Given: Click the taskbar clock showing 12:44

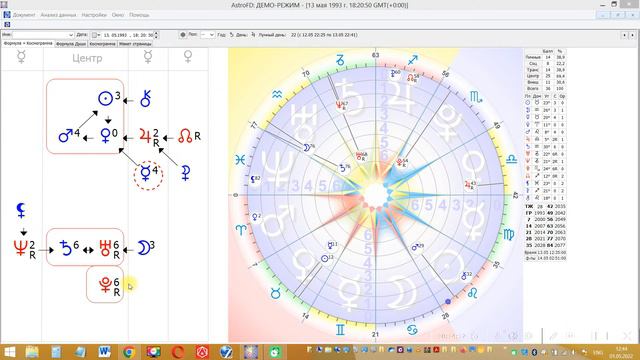Looking at the screenshot, I should click(x=621, y=352).
